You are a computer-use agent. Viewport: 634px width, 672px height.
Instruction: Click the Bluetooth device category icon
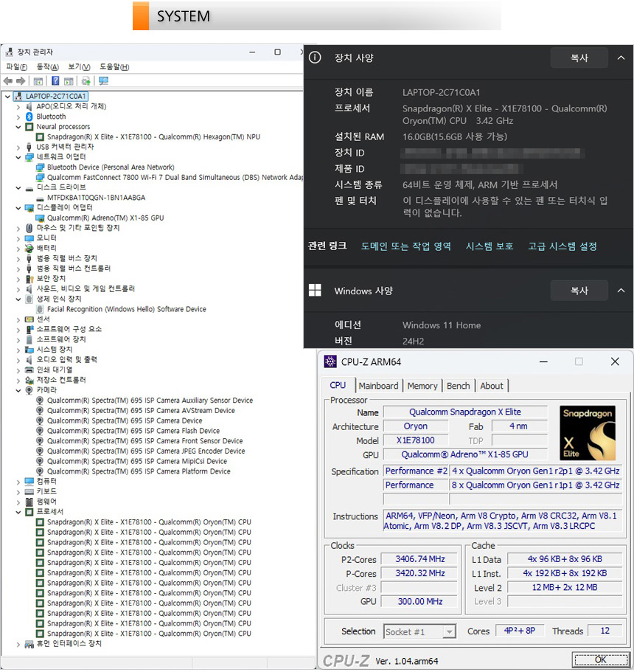coord(29,117)
